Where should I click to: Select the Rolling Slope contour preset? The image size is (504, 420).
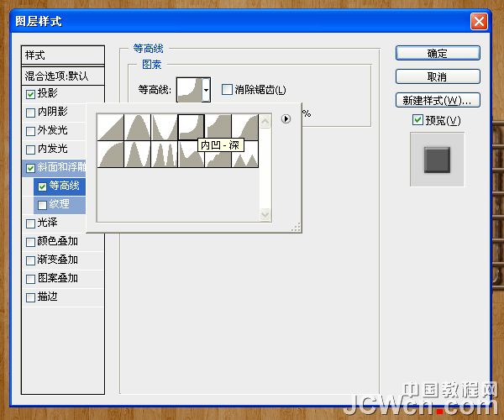[192, 155]
